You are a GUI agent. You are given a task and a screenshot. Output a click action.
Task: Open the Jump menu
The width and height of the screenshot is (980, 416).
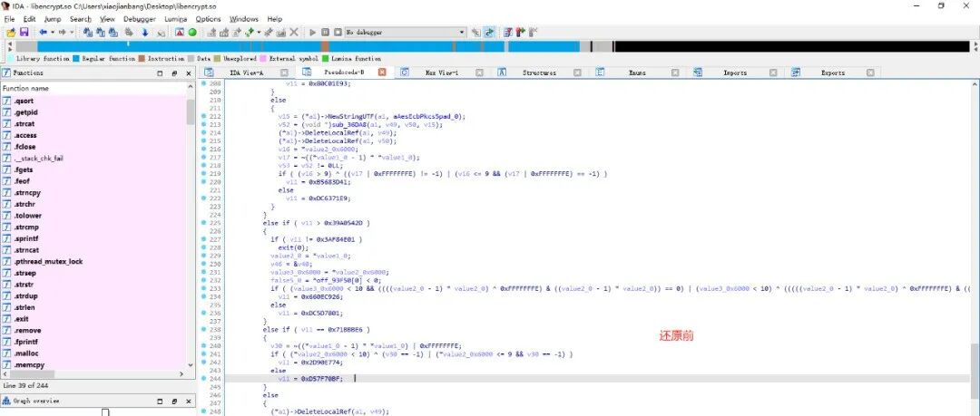[x=53, y=19]
